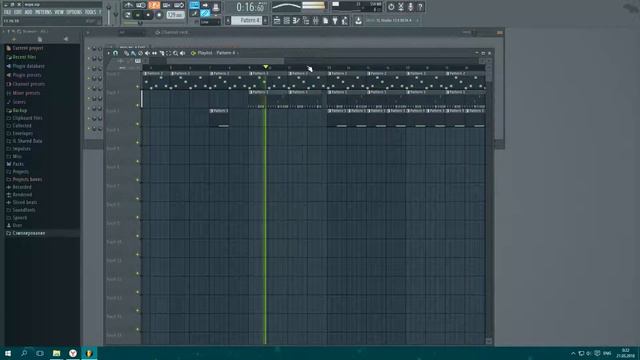Click the plugin picker toolbar icon

tap(335, 20)
